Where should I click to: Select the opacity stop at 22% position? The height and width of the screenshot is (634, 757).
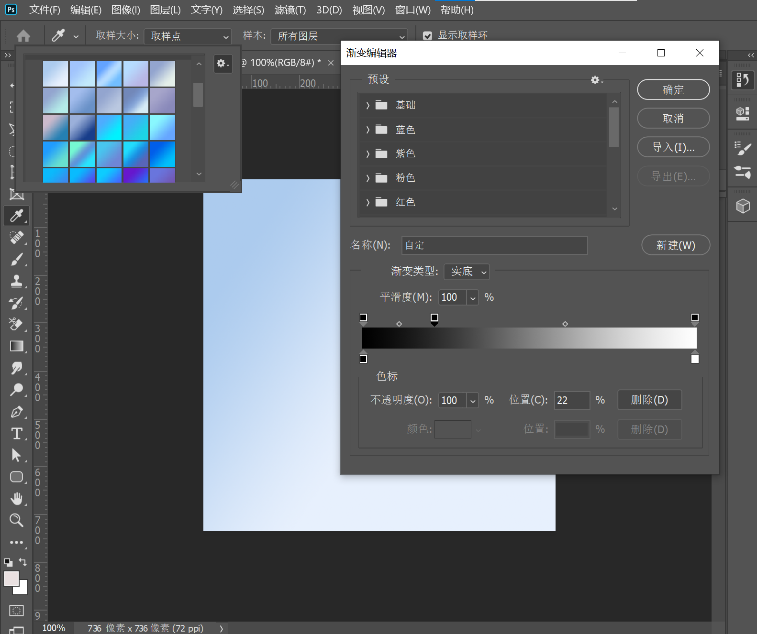point(435,319)
